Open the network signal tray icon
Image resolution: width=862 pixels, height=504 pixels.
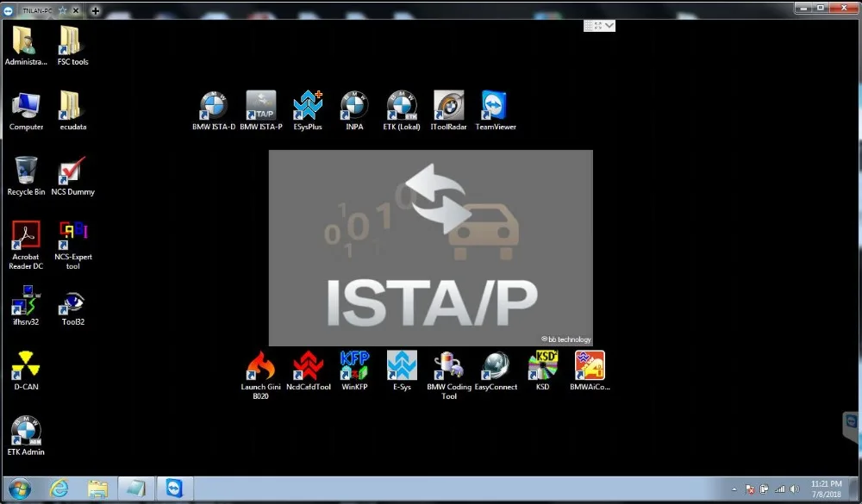click(x=779, y=489)
